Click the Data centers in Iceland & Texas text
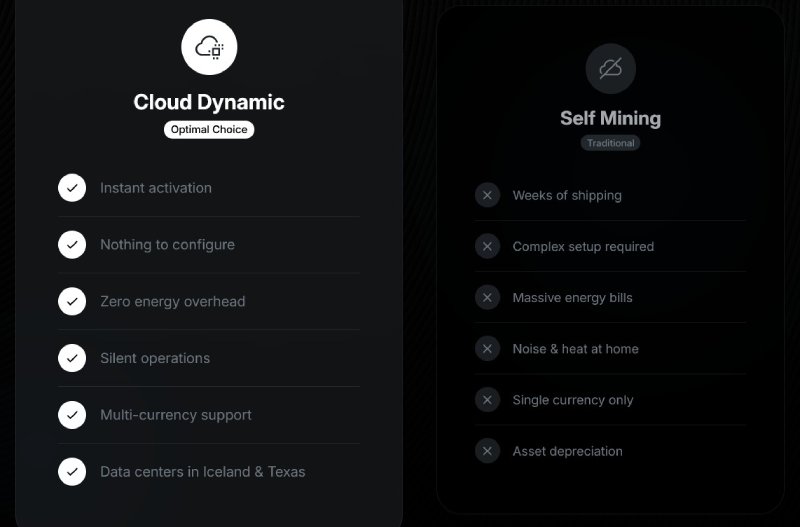This screenshot has height=527, width=800. tap(203, 472)
